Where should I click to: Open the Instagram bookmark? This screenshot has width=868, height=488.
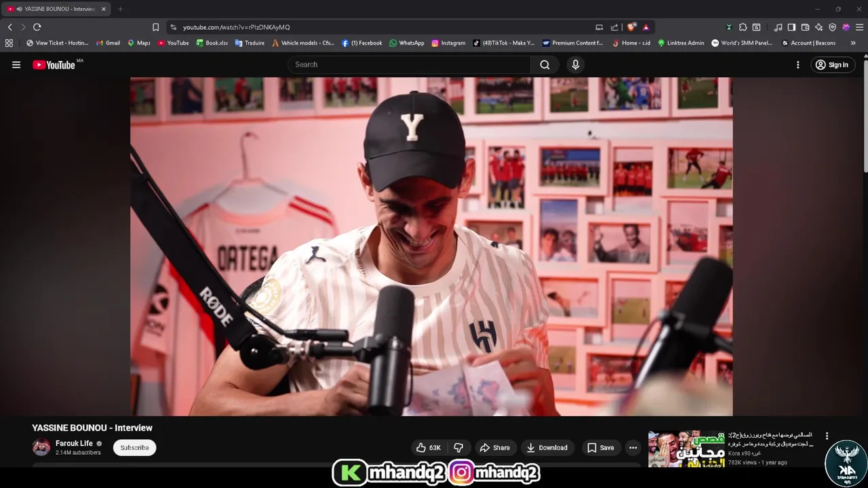point(448,43)
